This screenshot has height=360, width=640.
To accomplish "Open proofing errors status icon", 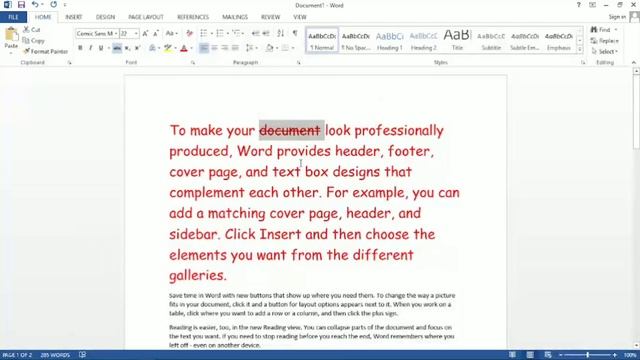I will pos(82,355).
